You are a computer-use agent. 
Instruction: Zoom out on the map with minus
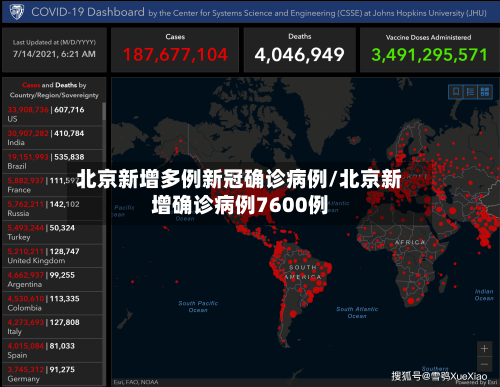pos(484,364)
